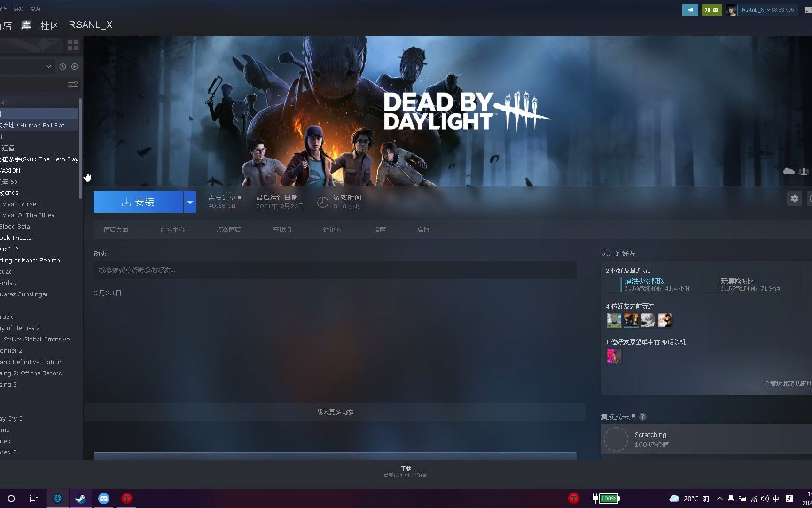Click the profile avatar in header

click(x=731, y=10)
